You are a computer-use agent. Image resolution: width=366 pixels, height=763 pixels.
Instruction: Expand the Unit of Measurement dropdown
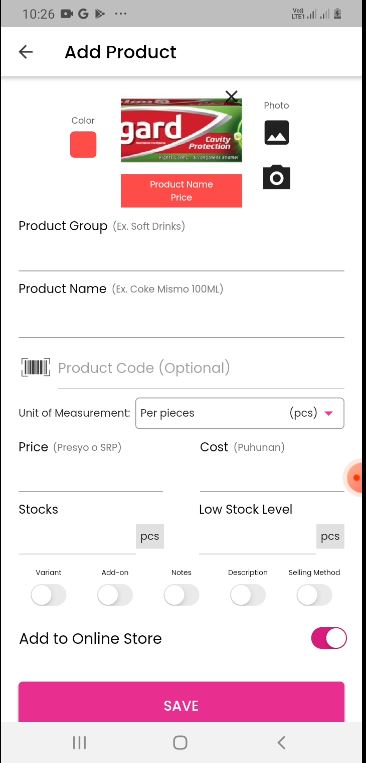(x=239, y=413)
